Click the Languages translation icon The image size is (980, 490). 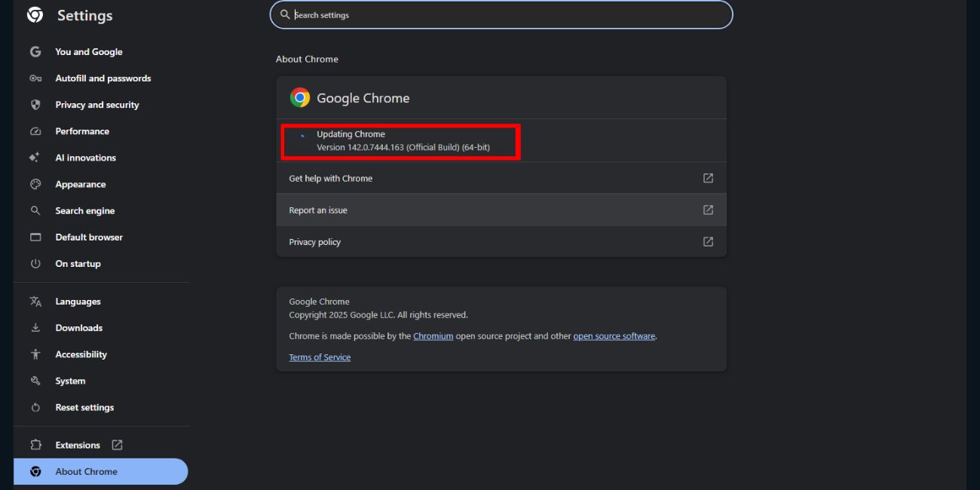[35, 301]
